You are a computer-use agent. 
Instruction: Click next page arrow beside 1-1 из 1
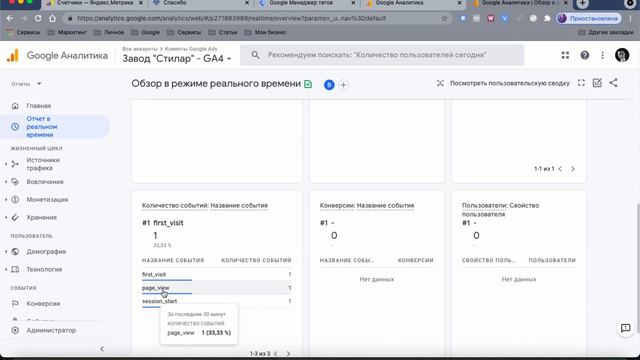click(573, 169)
